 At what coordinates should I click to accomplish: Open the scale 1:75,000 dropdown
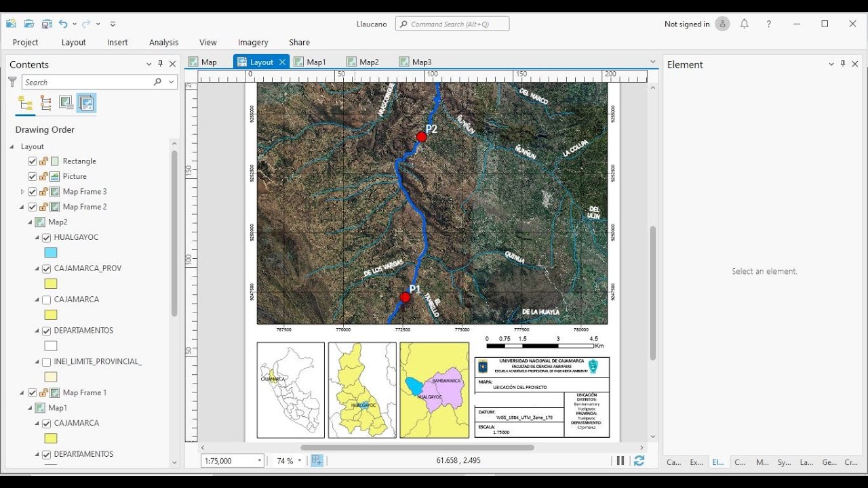259,461
